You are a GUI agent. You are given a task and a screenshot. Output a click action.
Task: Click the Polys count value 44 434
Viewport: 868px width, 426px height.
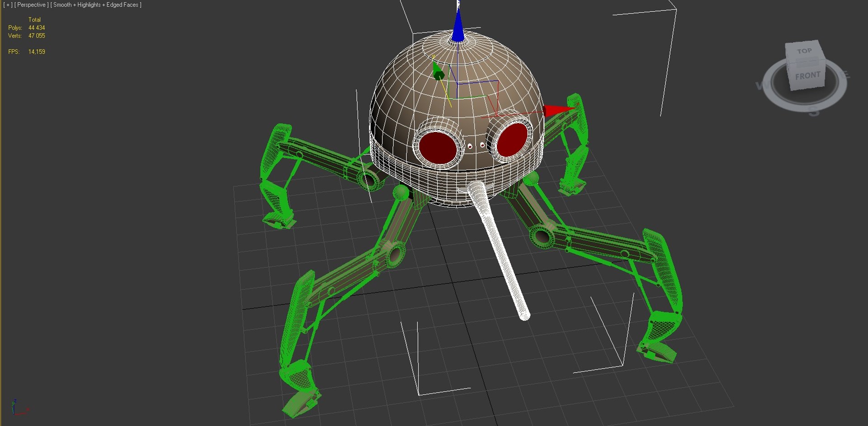click(37, 28)
